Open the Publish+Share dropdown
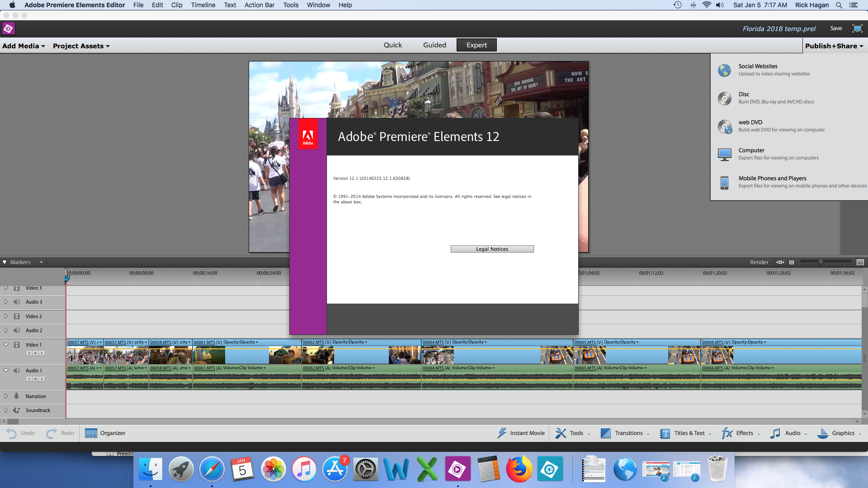 834,46
